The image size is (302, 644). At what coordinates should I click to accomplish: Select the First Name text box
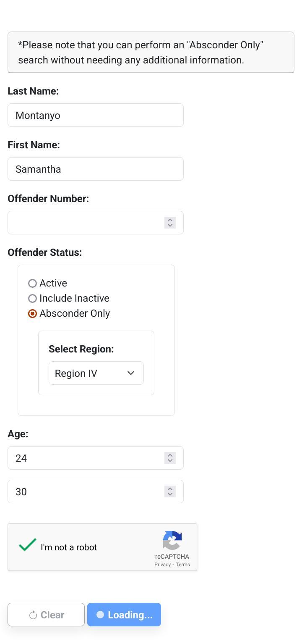tap(95, 168)
